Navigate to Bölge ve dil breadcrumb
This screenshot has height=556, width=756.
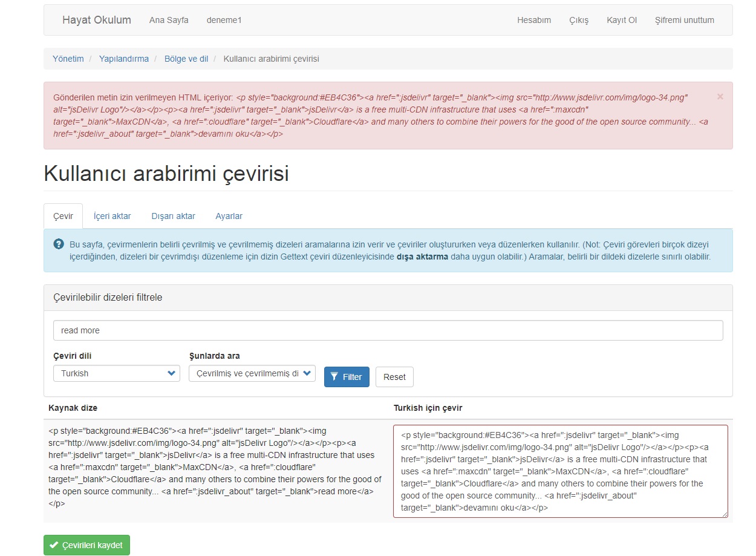tap(186, 59)
